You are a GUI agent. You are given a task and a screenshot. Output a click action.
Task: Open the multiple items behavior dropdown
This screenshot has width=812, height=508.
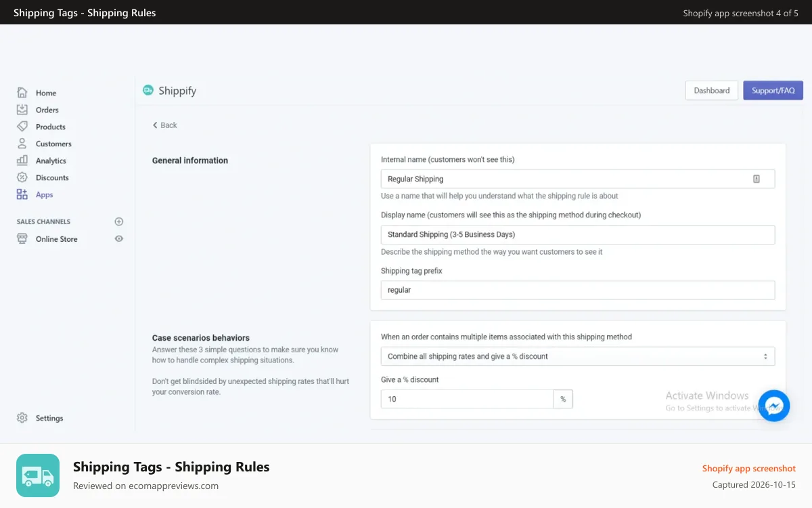point(578,356)
